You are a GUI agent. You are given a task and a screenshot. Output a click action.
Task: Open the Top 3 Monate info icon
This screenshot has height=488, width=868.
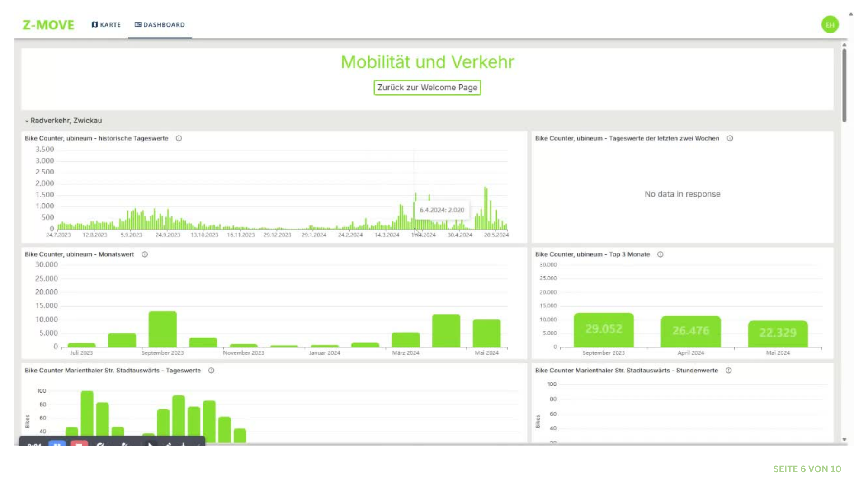(x=660, y=254)
